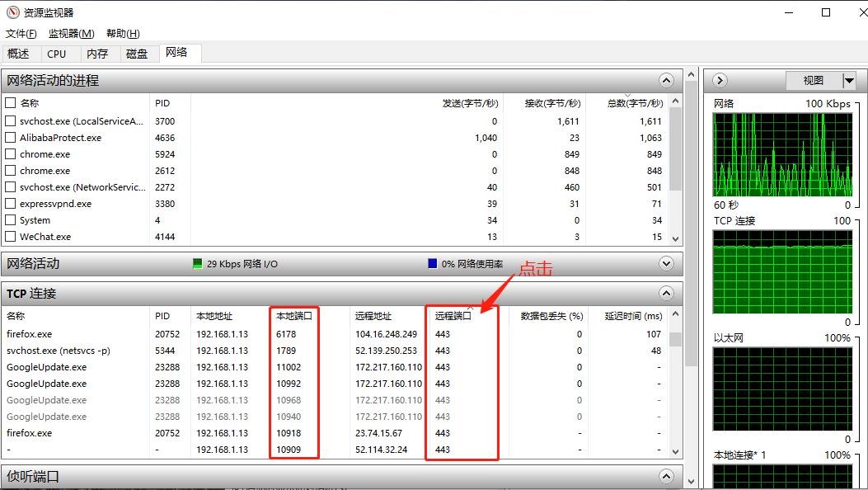Screen dimensions: 868x490
Task: Click the green 网络 I/O legend square
Action: 198,263
